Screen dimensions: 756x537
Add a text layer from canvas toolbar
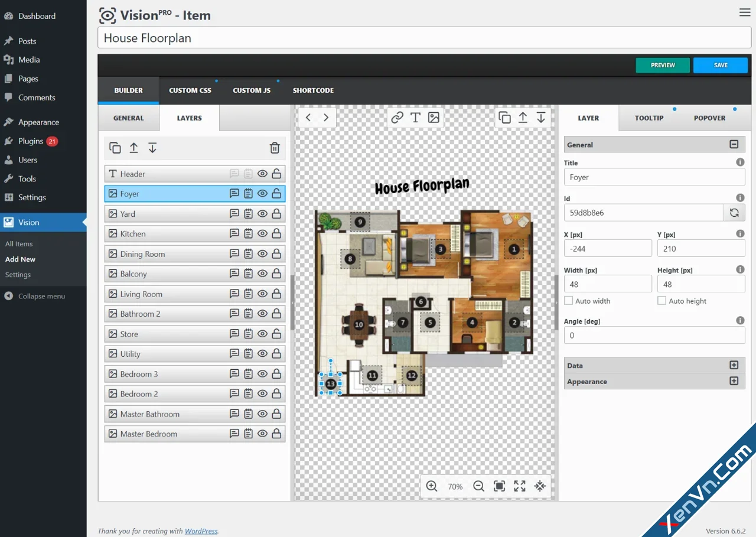[x=415, y=118]
